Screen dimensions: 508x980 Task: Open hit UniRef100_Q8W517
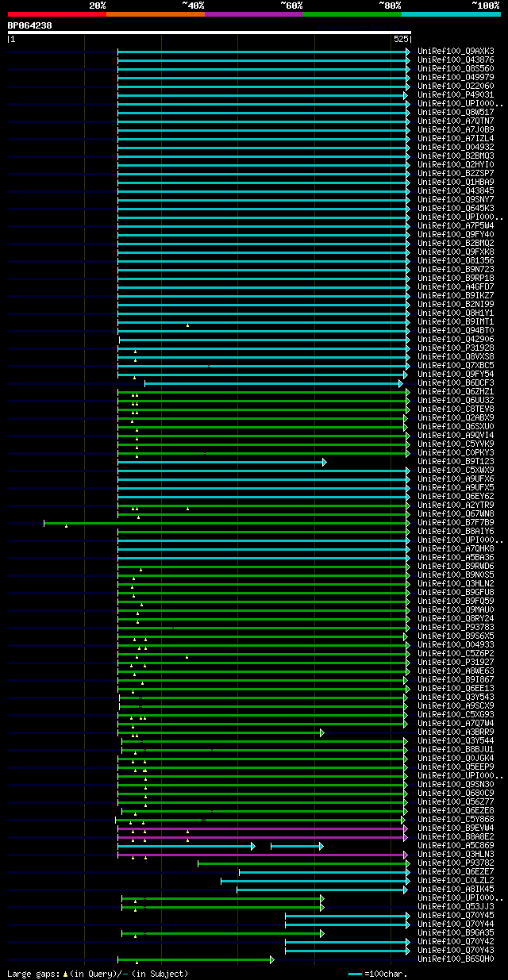coord(456,113)
